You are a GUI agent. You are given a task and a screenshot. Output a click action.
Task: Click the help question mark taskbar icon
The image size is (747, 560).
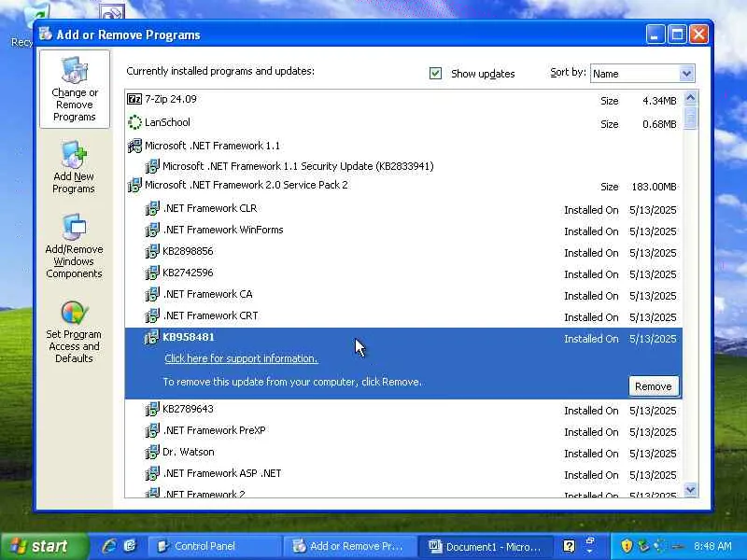pyautogui.click(x=569, y=546)
